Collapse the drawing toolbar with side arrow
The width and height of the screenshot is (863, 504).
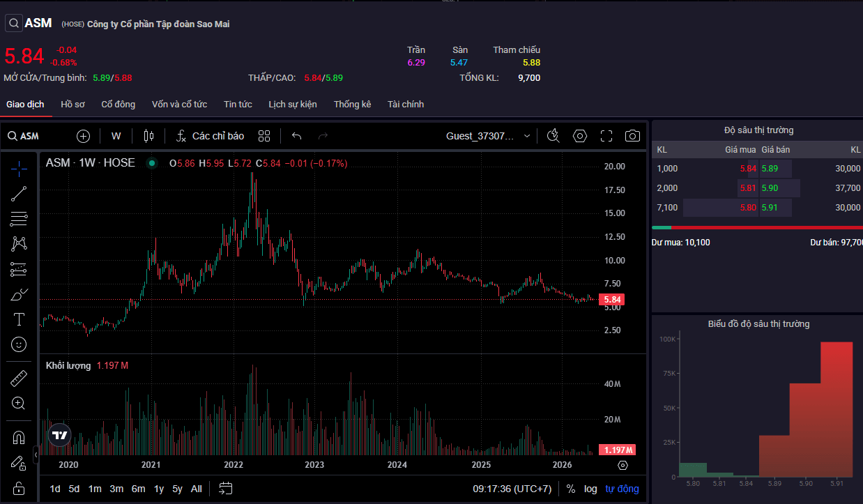(36, 455)
